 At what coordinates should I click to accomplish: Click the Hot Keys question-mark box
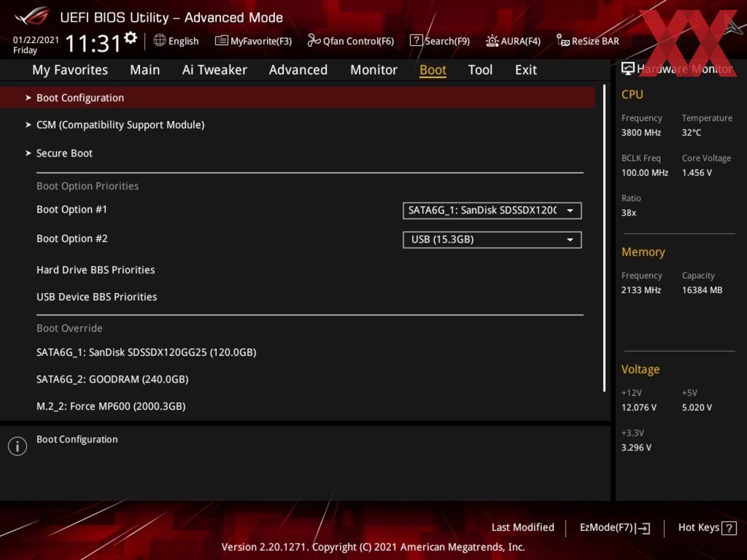click(729, 528)
